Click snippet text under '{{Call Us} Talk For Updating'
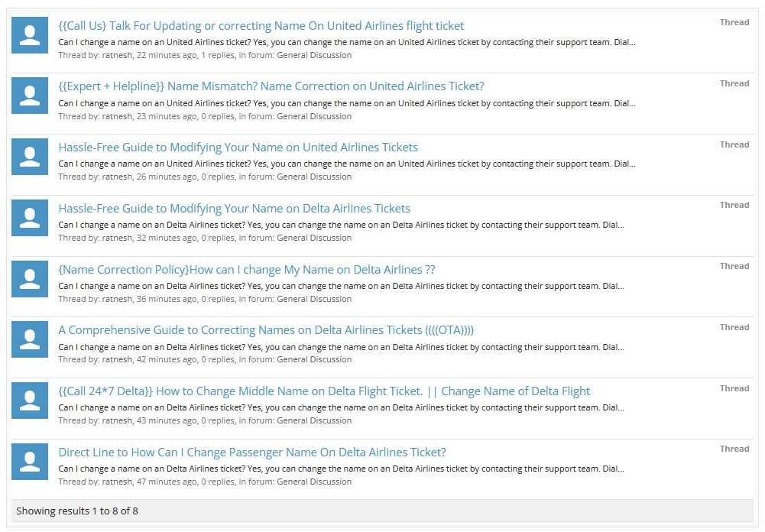 [x=347, y=43]
